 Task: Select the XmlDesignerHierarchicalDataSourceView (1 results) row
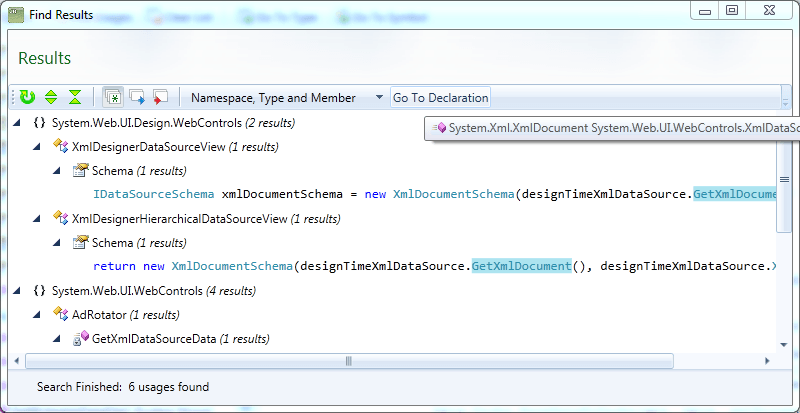206,219
